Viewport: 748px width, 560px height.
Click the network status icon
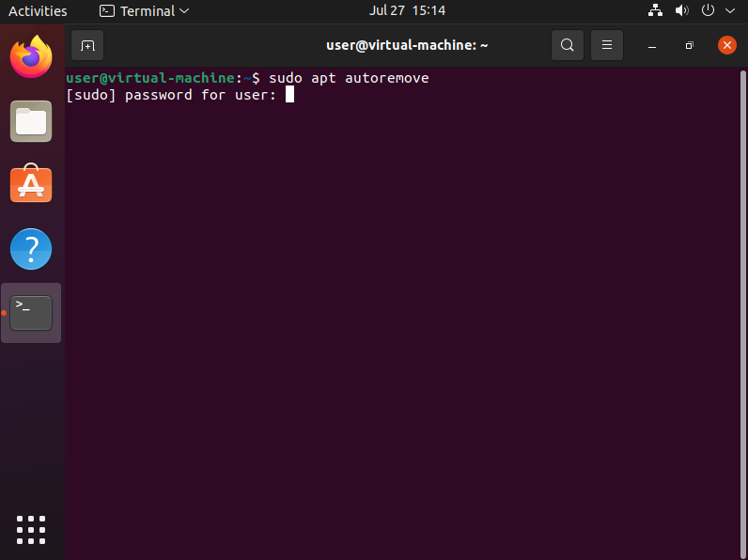656,11
